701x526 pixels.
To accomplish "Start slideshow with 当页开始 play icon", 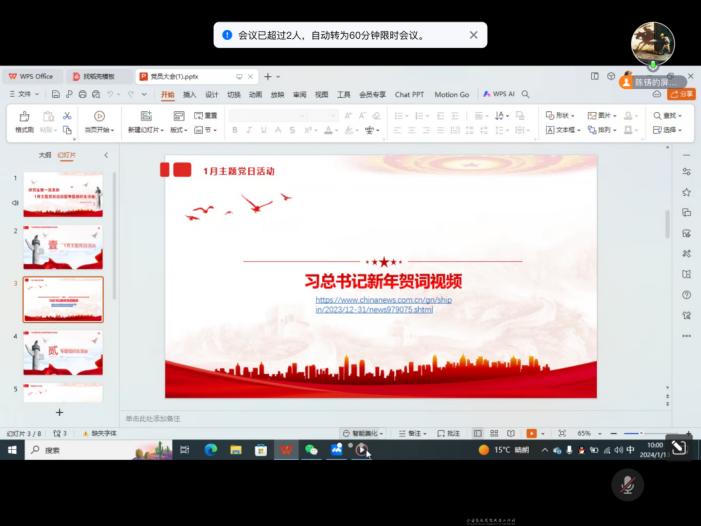I will tap(99, 116).
